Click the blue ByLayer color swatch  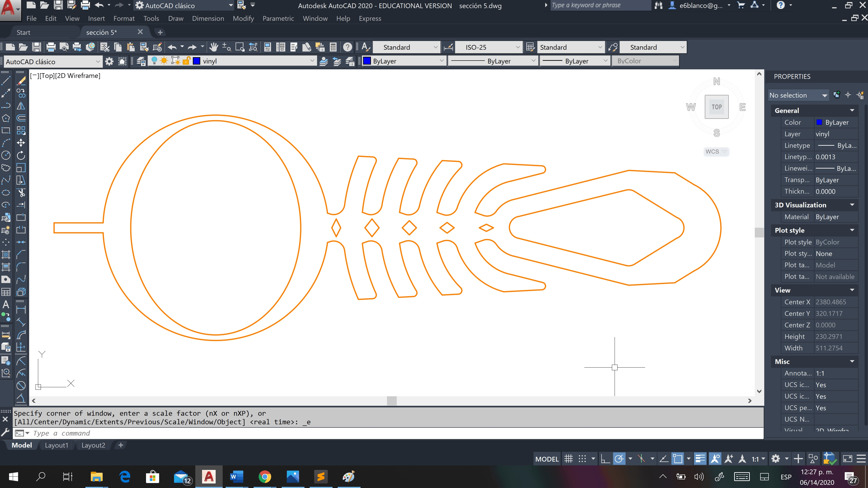point(367,61)
